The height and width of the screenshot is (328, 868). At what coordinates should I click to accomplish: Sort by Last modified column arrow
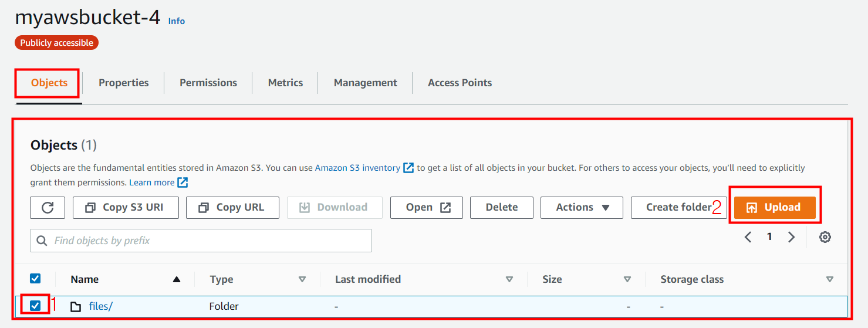click(509, 279)
